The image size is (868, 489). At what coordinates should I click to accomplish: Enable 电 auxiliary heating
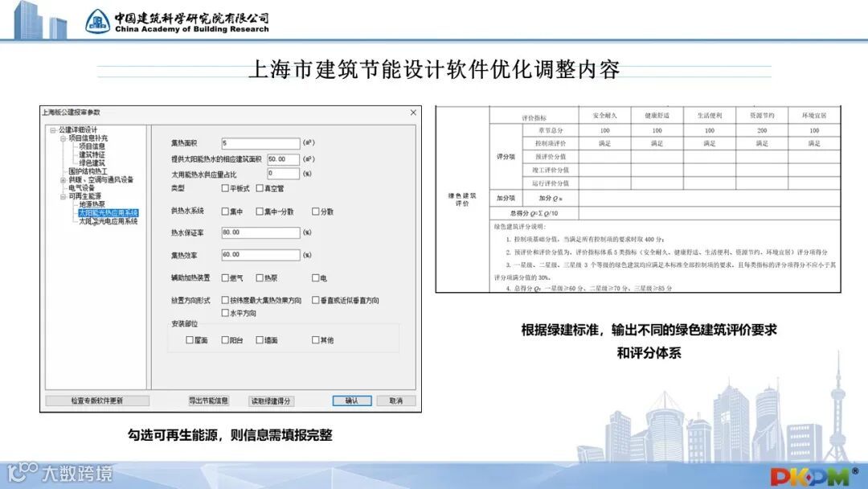[x=316, y=278]
